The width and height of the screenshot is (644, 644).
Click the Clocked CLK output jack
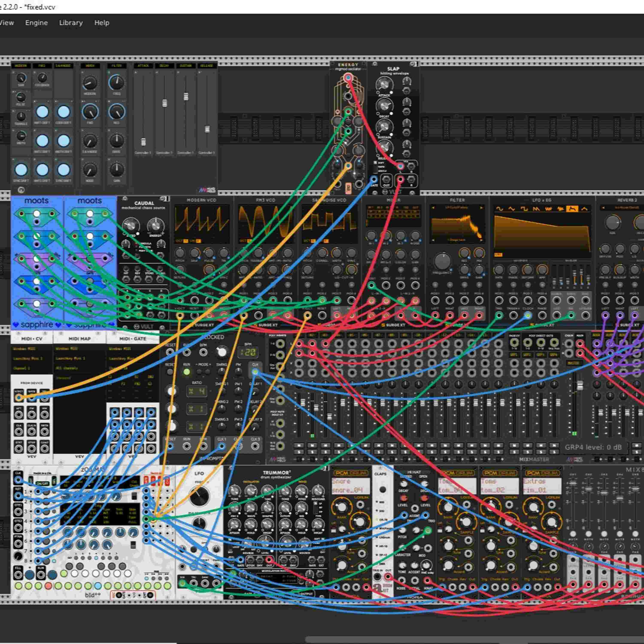click(255, 372)
